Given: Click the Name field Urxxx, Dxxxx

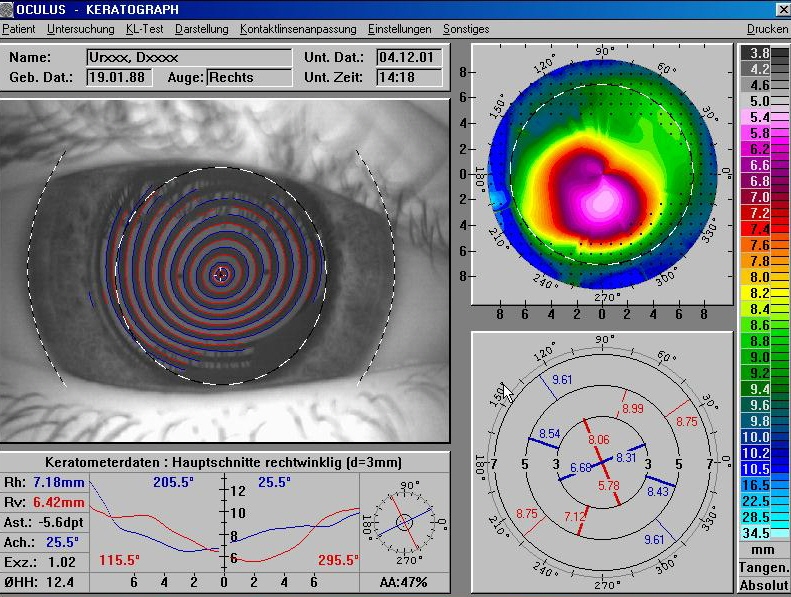Looking at the screenshot, I should (x=189, y=58).
